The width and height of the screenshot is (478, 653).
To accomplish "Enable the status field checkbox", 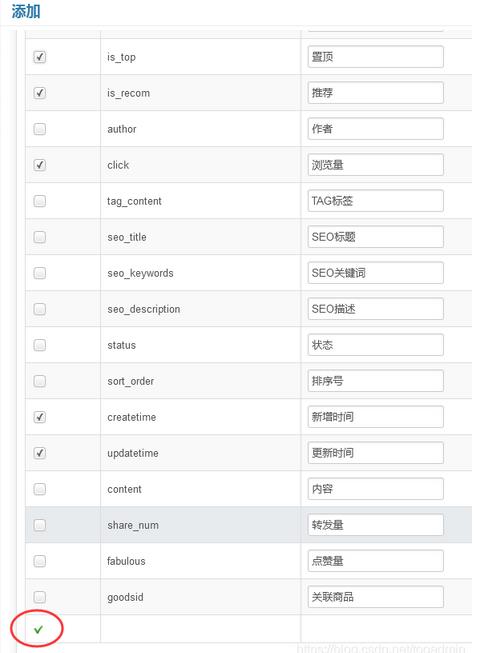I will pos(40,345).
